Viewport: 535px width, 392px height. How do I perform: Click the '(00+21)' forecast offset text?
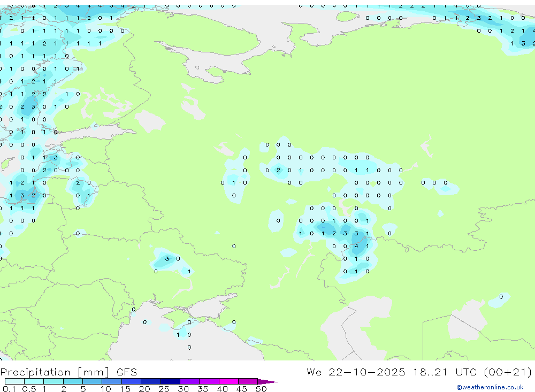tap(508, 372)
